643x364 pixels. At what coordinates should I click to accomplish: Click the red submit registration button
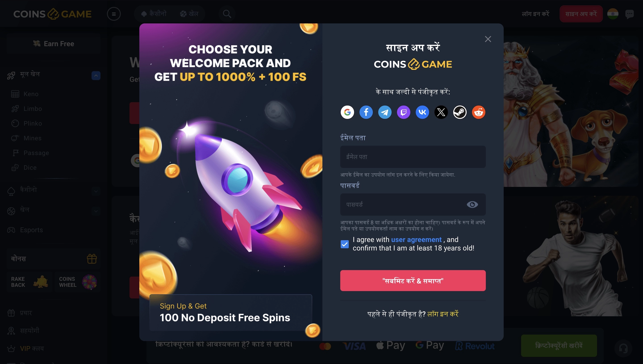[x=413, y=281]
